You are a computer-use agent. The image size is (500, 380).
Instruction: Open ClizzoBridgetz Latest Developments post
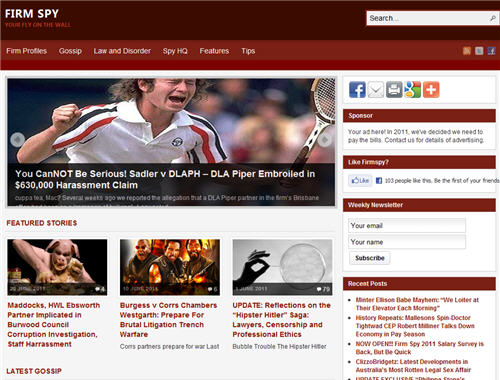413,366
